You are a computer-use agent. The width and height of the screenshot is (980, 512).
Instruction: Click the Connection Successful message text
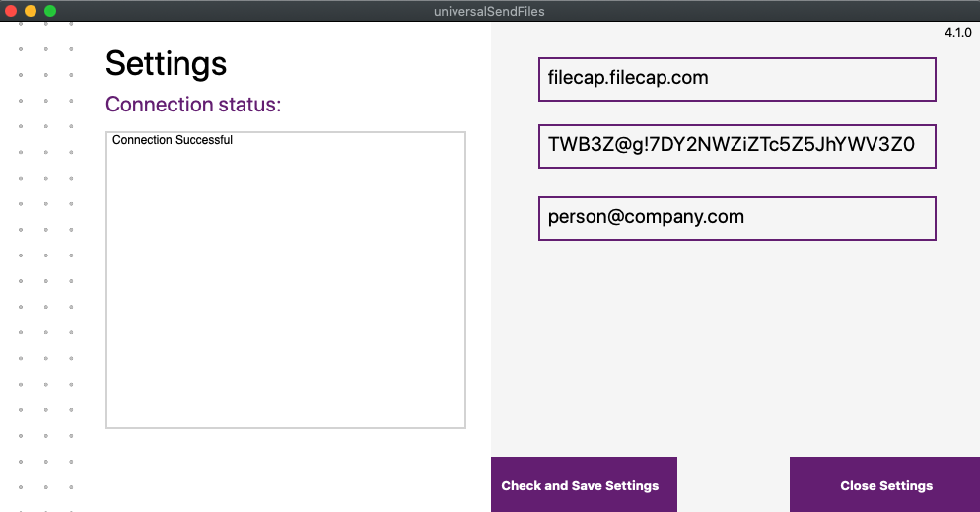pyautogui.click(x=173, y=140)
